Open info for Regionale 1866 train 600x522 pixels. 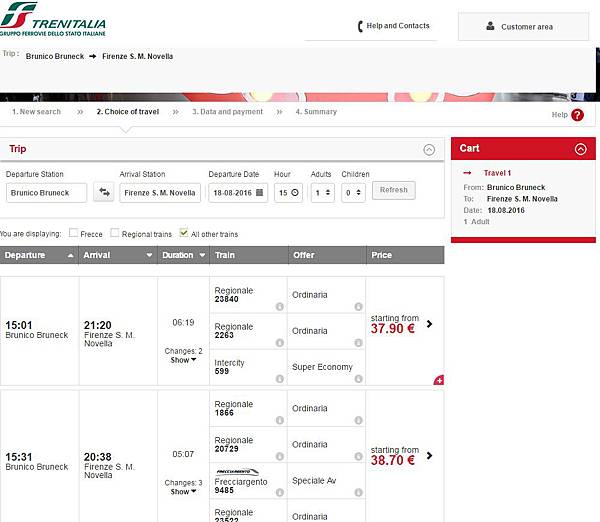280,420
